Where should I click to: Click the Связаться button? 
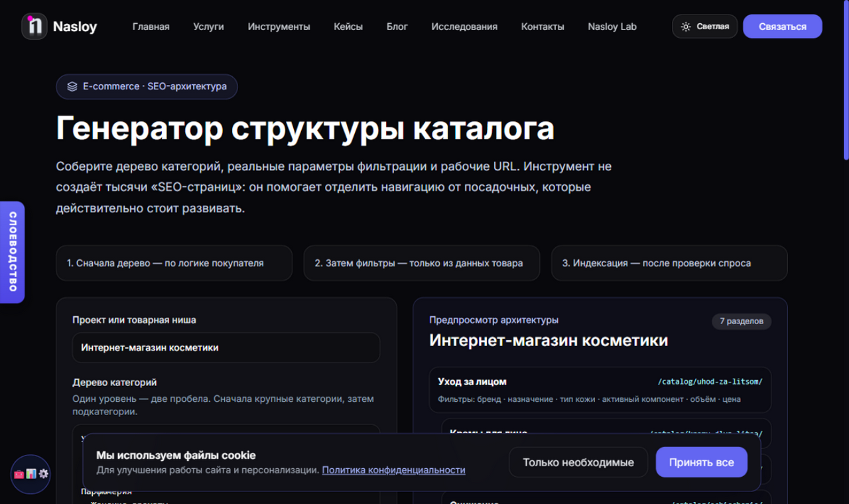point(783,27)
